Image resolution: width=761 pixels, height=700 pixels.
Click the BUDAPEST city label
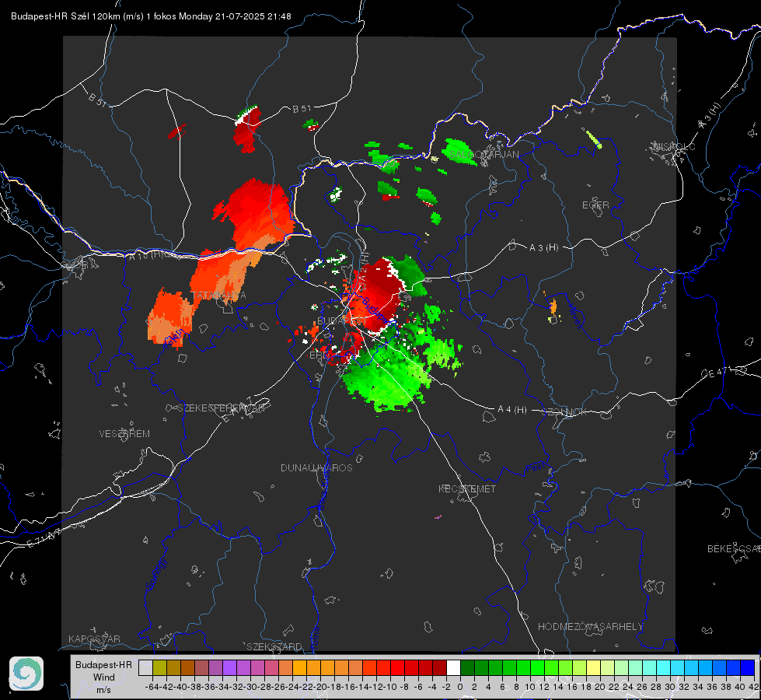coord(342,321)
